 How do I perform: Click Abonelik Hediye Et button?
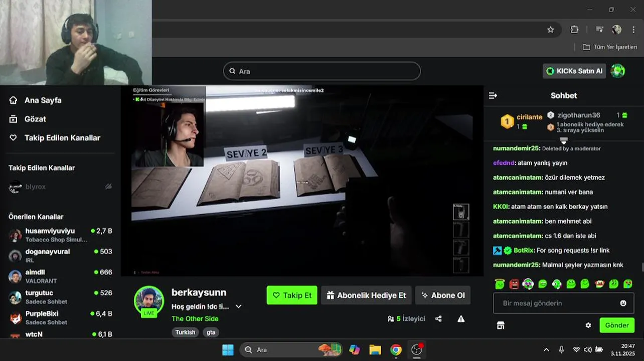366,295
